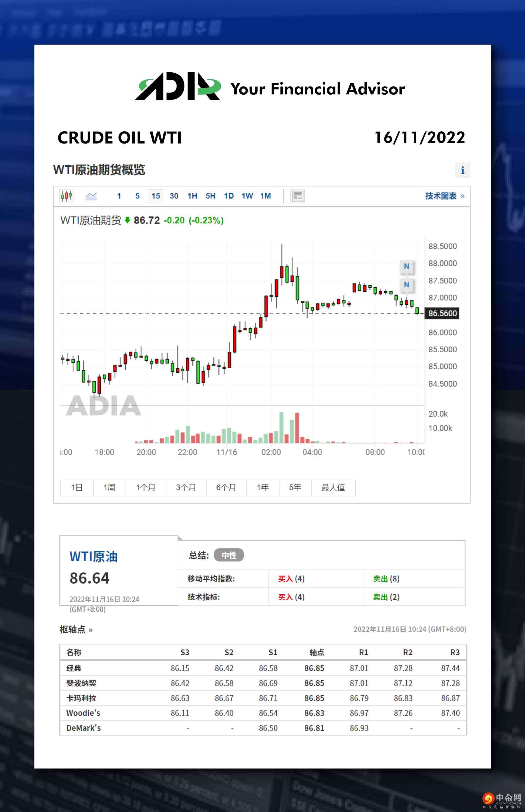Click the green down-arrow price indicator
The image size is (525, 812).
(128, 220)
